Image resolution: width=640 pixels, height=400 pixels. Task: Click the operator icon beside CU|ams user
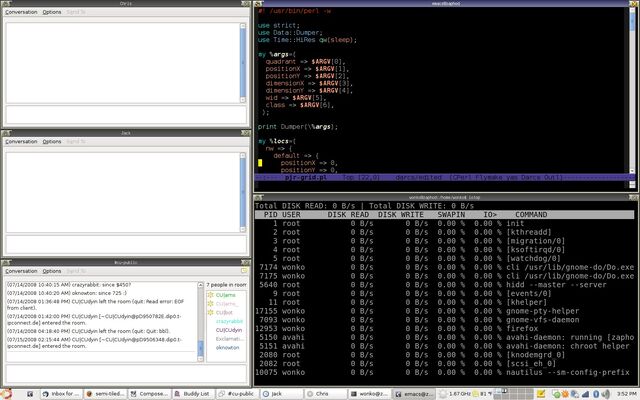tap(211, 295)
